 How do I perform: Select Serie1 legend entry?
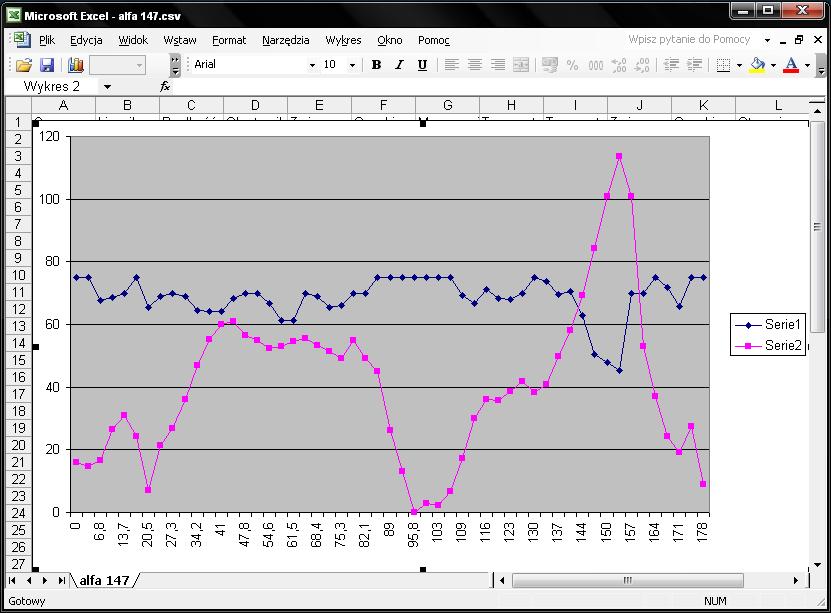(768, 324)
